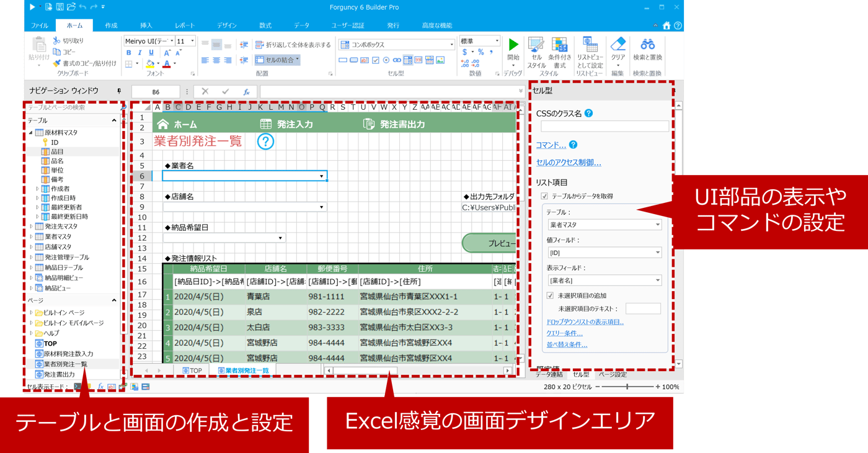868x453 pixels.
Task: Open the 標準 number format dropdown
Action: click(497, 41)
